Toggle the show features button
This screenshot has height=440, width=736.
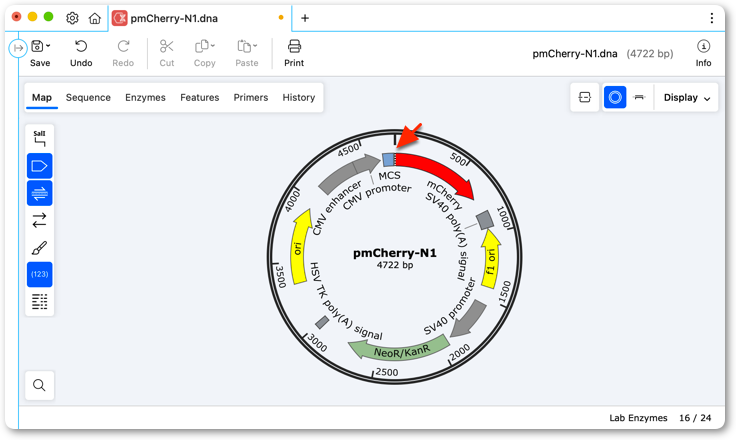pos(39,166)
